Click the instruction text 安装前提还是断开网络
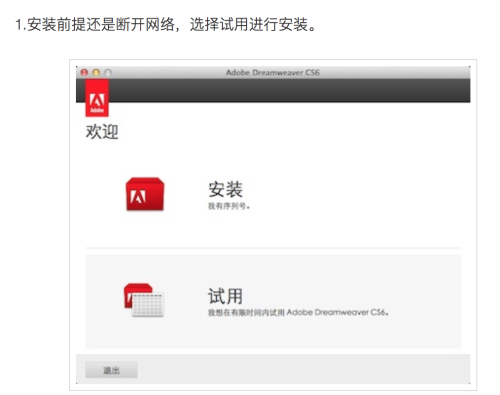Screen dimensions: 500x395 click(x=100, y=25)
